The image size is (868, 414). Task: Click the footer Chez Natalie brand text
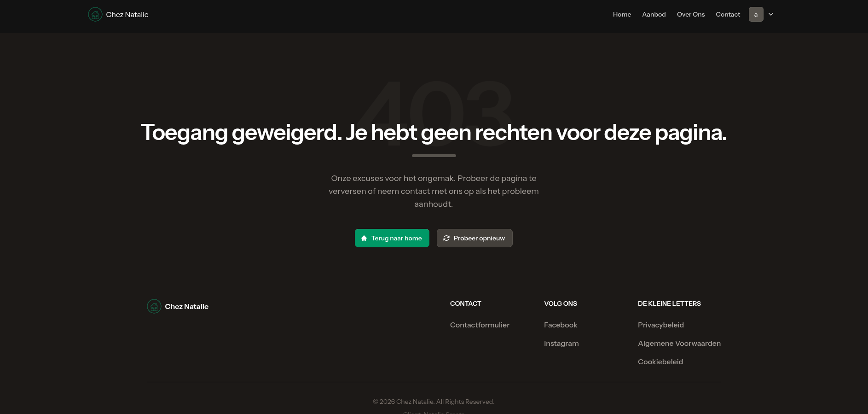(x=186, y=307)
